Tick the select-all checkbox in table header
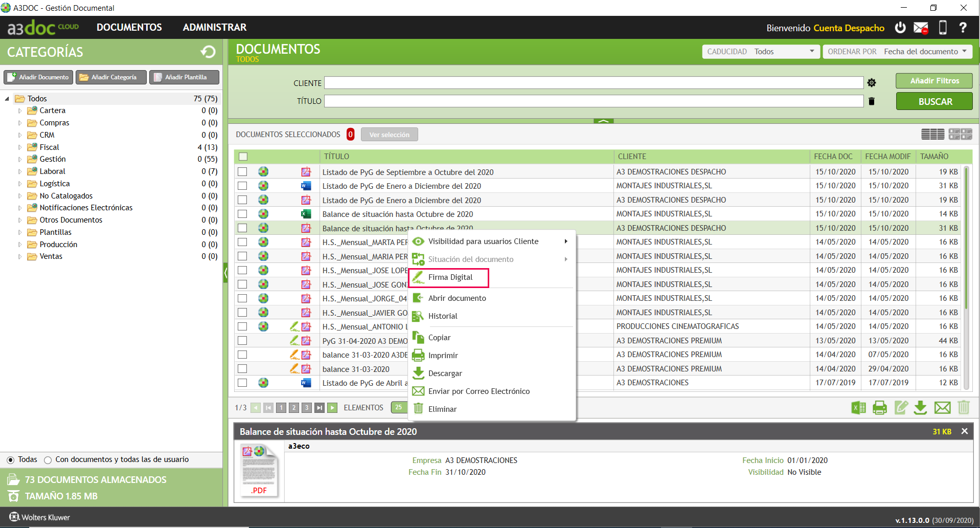Image resolution: width=980 pixels, height=528 pixels. (x=243, y=157)
